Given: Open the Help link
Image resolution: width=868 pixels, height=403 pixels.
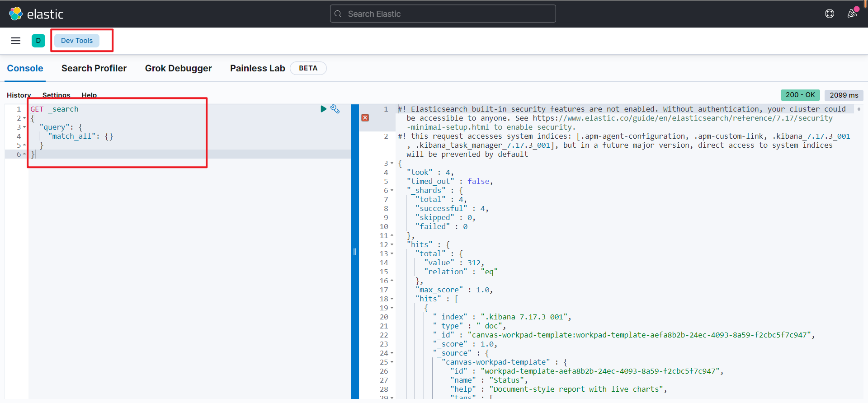Looking at the screenshot, I should 89,95.
